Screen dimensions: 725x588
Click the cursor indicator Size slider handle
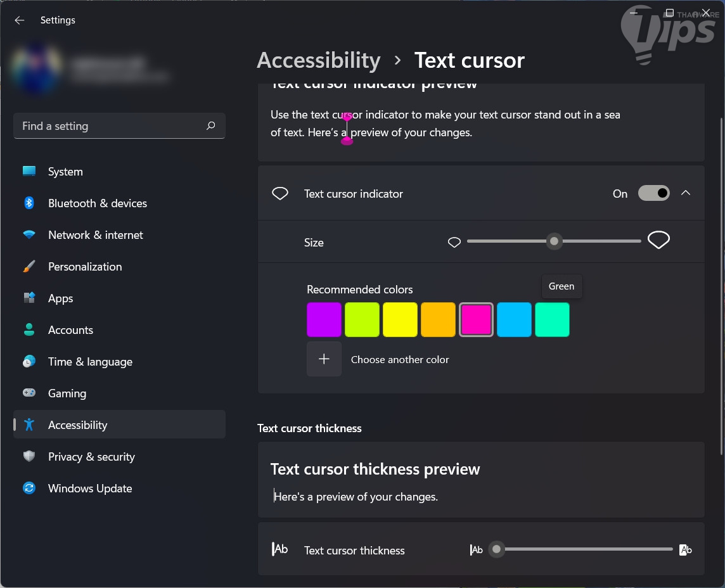pos(554,241)
